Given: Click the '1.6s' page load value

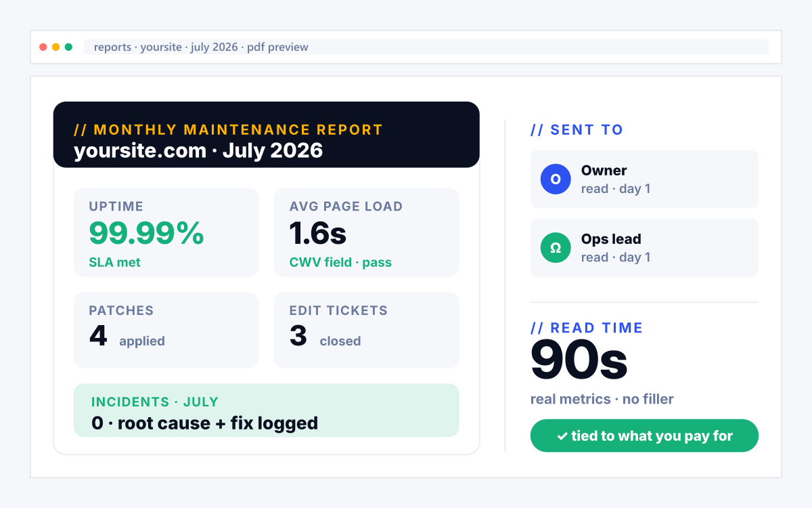Looking at the screenshot, I should (x=318, y=233).
